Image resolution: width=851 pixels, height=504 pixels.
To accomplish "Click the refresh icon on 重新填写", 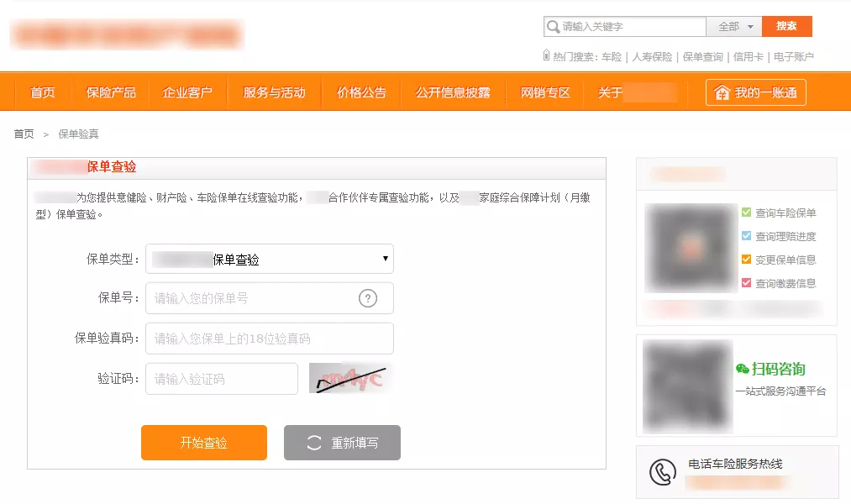I will 314,443.
